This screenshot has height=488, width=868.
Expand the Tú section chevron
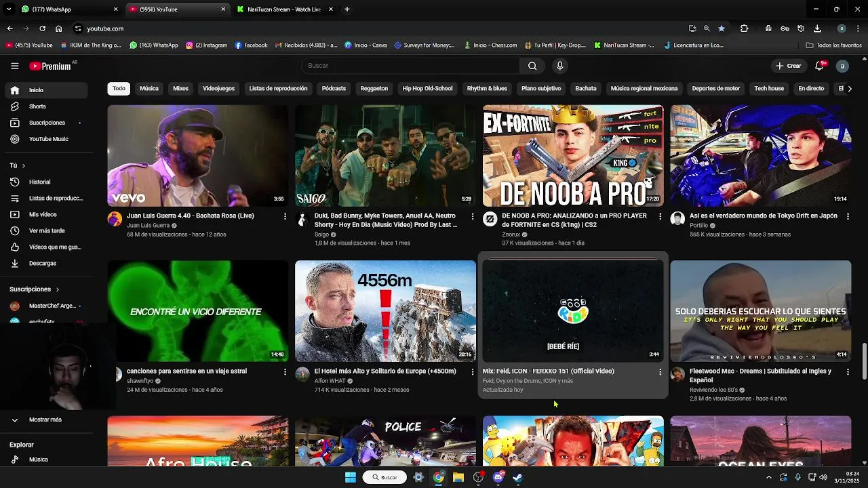(23, 165)
